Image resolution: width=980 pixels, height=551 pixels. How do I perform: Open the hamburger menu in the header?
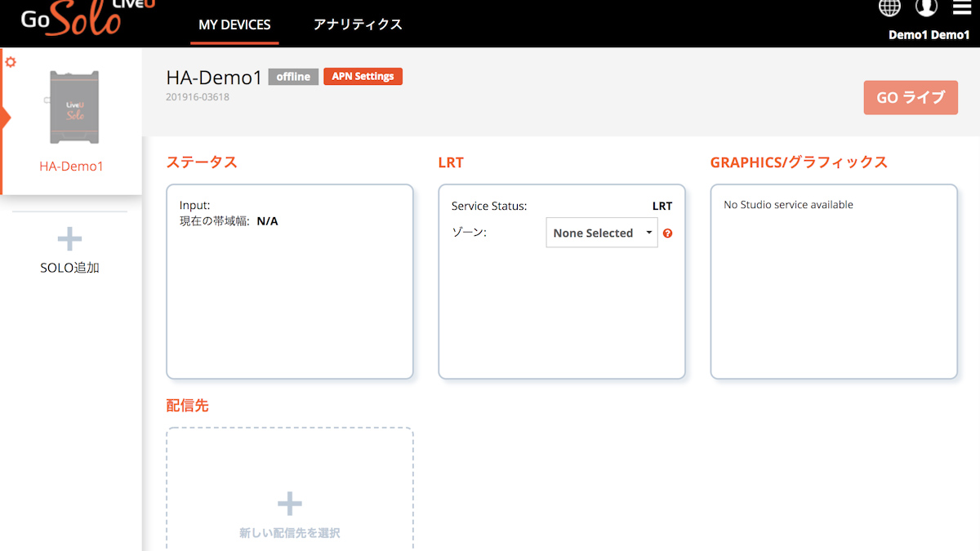click(962, 7)
